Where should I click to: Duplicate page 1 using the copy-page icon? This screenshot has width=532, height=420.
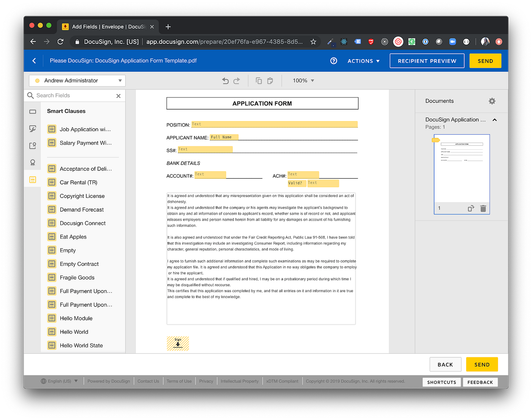click(471, 208)
